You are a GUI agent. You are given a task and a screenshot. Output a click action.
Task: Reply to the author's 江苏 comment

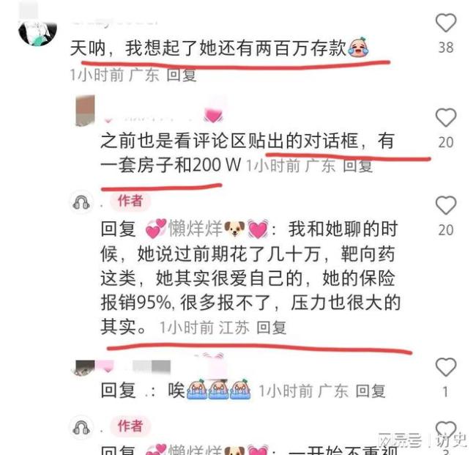pyautogui.click(x=272, y=328)
